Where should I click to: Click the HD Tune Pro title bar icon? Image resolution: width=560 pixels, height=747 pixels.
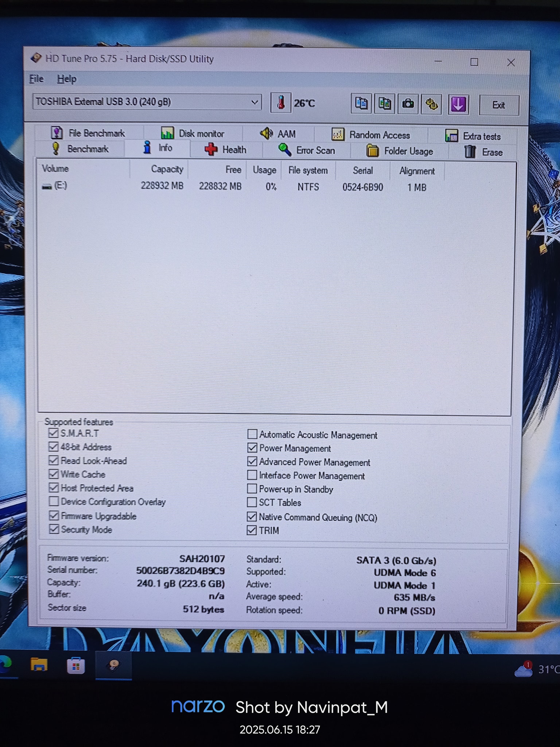(36, 58)
